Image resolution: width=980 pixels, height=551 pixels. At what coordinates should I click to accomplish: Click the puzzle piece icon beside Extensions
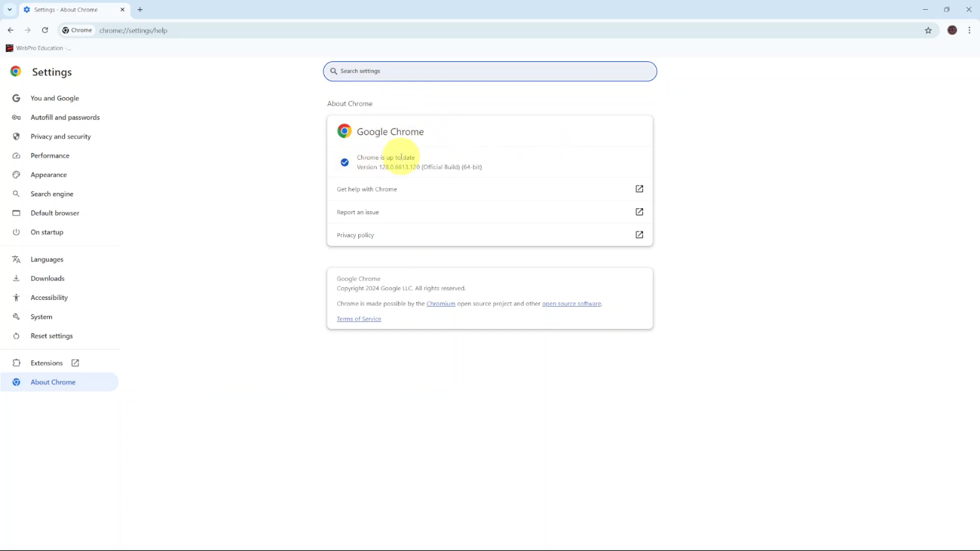pyautogui.click(x=17, y=363)
